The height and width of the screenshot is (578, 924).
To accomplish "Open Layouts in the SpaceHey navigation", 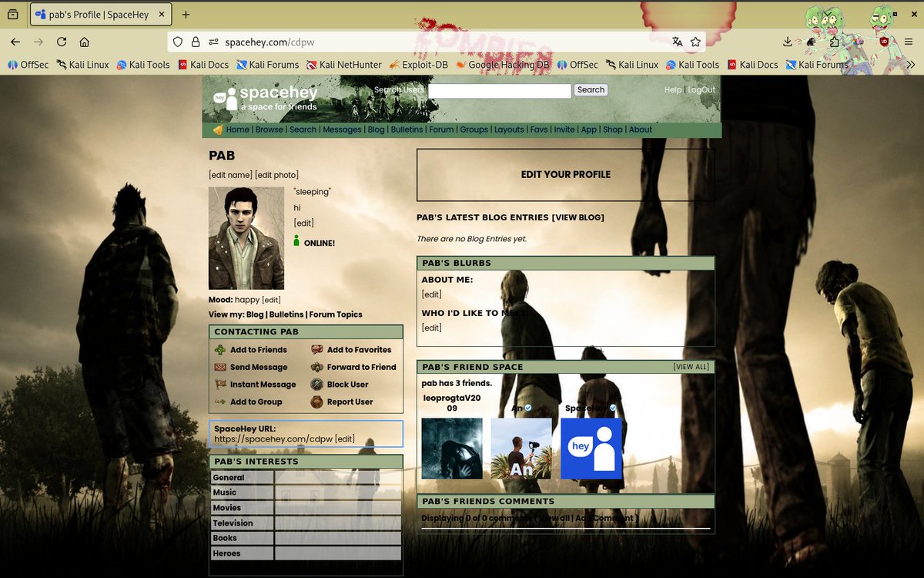I will (509, 129).
